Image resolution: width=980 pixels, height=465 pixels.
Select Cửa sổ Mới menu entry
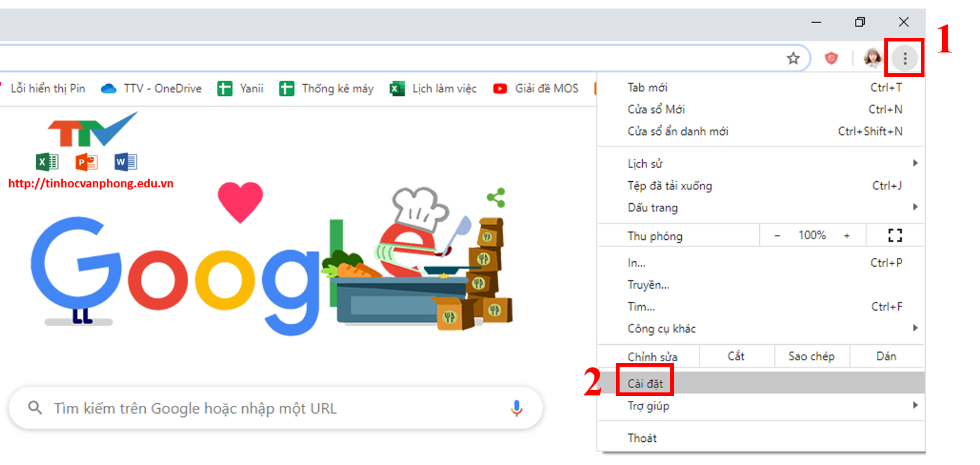click(761, 109)
